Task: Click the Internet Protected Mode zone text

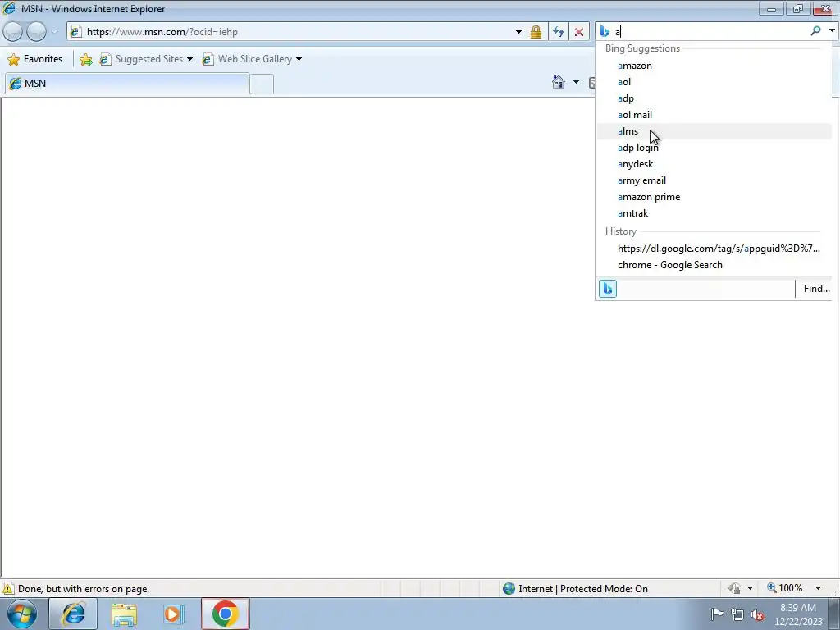Action: (x=583, y=589)
